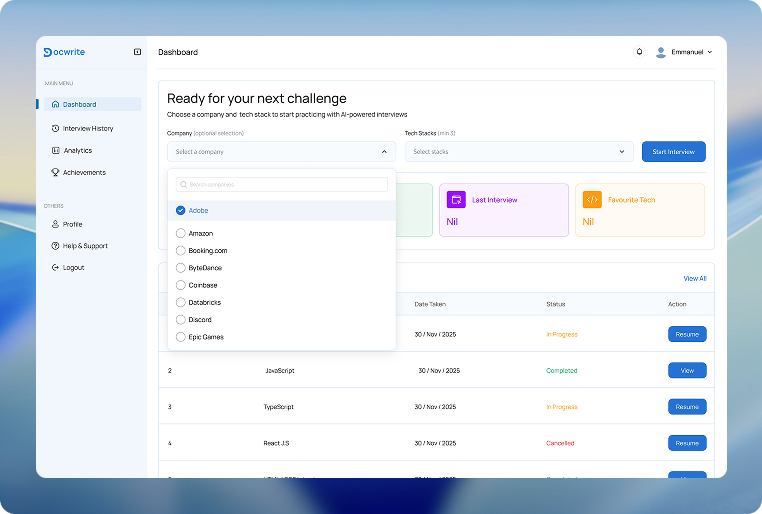Viewport: 762px width, 514px height.
Task: Click the purple Last Interview icon
Action: click(x=456, y=200)
